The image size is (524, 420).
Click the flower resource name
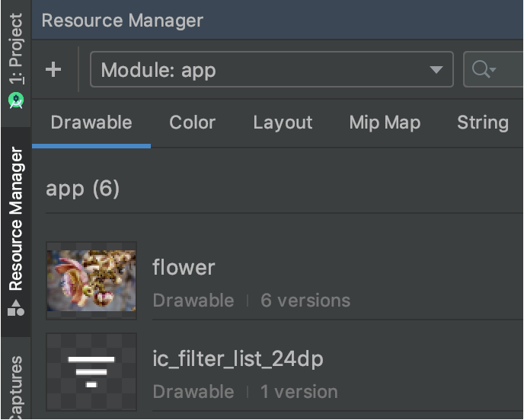coord(184,268)
